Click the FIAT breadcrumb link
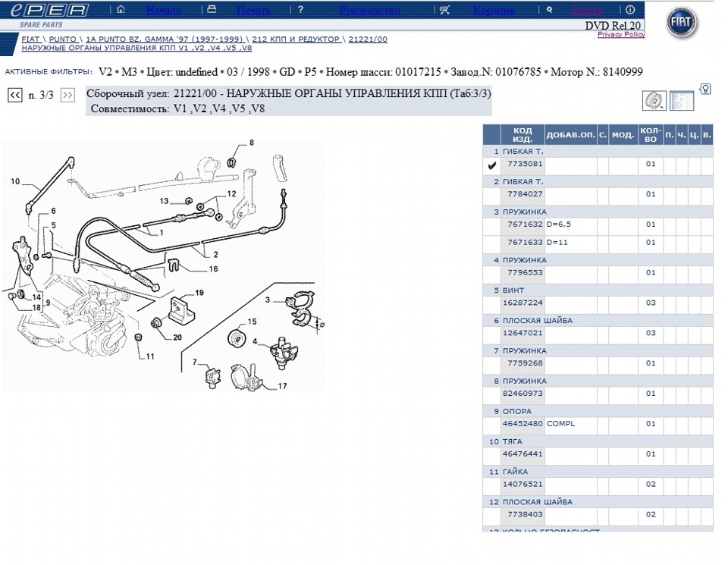 tap(30, 39)
